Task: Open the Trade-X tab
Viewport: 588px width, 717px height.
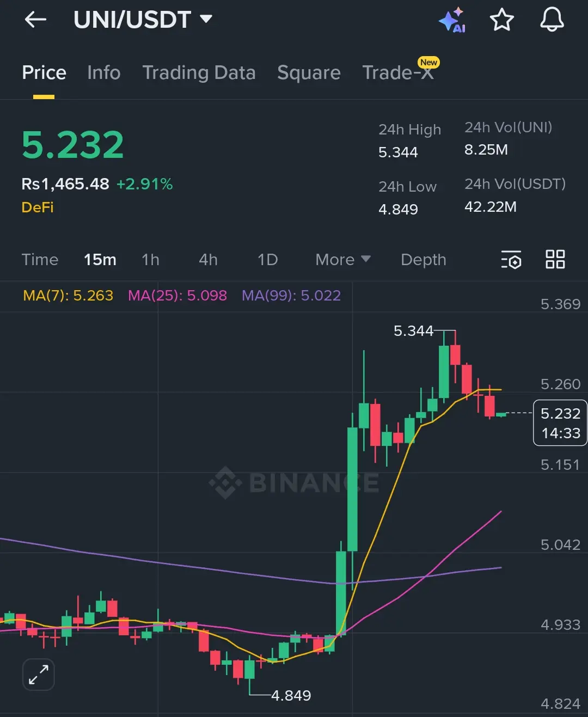Action: (399, 72)
